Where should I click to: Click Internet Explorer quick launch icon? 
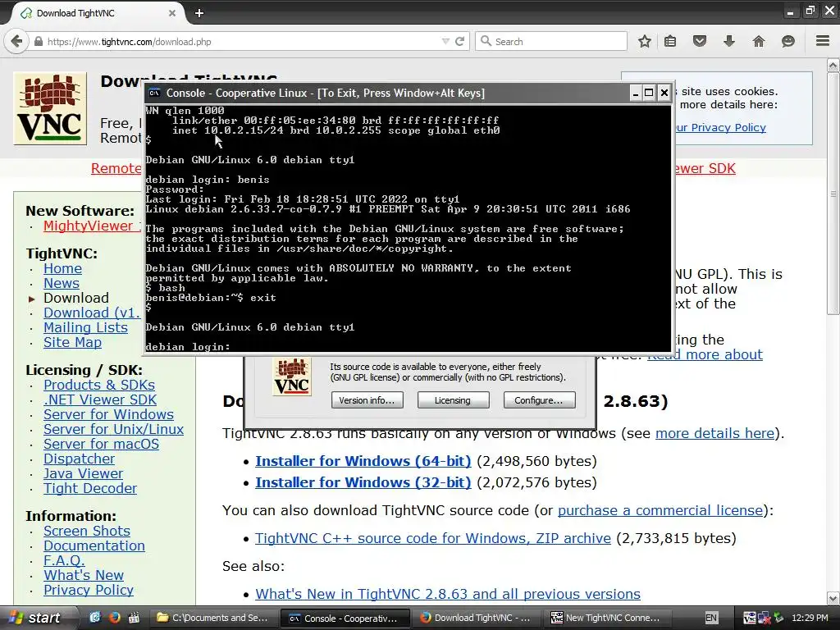coord(95,618)
